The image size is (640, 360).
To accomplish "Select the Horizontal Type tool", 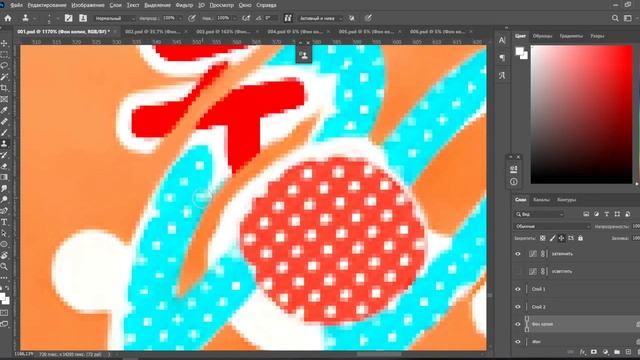I will click(4, 222).
